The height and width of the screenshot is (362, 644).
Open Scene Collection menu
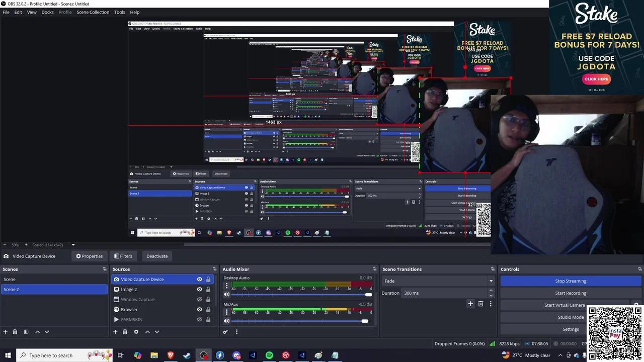pos(93,12)
